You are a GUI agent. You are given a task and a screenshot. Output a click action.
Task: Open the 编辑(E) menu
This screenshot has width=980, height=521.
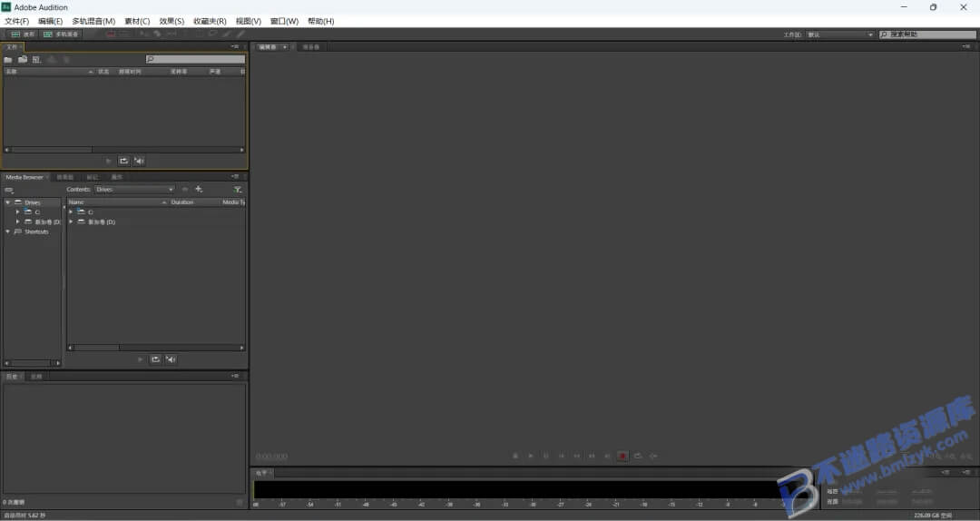point(51,21)
